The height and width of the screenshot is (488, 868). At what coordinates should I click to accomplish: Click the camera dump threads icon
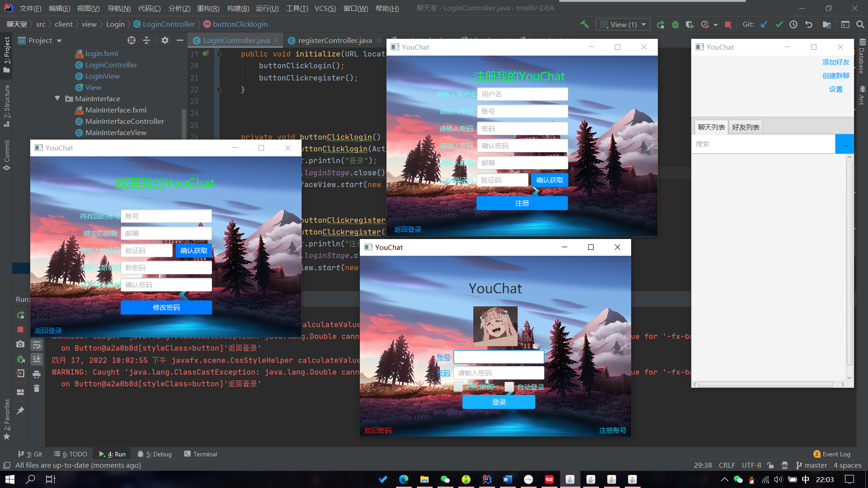pyautogui.click(x=20, y=344)
